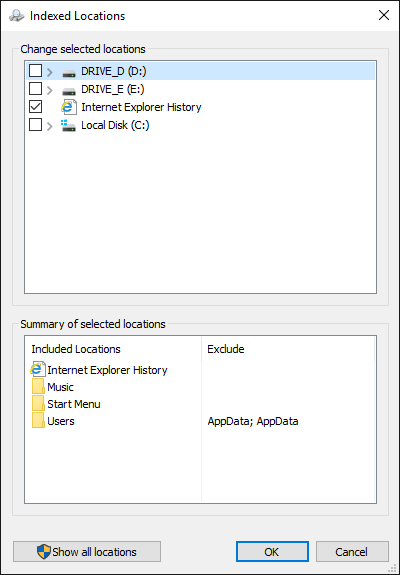Expand the DRIVE_D (D:) tree node

(50, 72)
